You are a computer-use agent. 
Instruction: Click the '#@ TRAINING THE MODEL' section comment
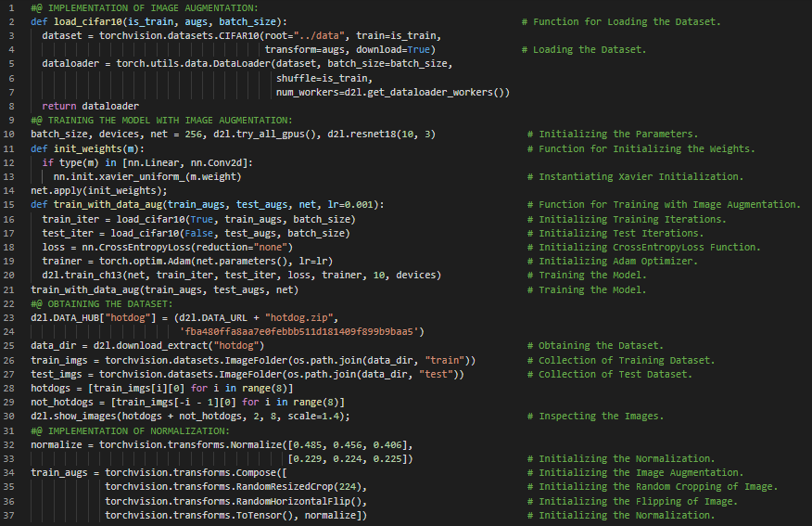161,120
